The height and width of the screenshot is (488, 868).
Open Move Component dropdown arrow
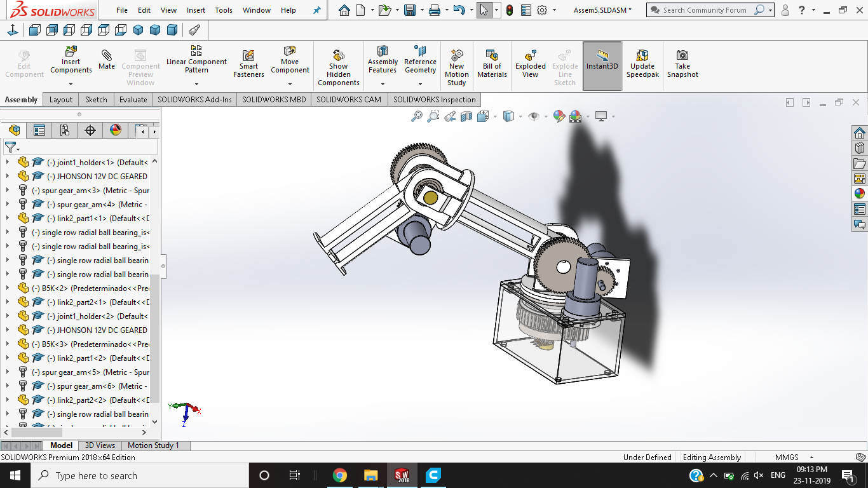pyautogui.click(x=290, y=83)
